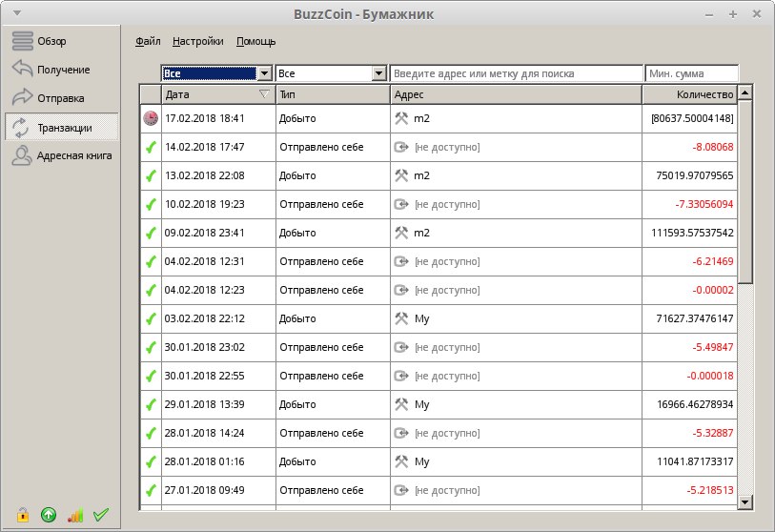
Task: Sort by the Дата column header
Action: [x=218, y=94]
